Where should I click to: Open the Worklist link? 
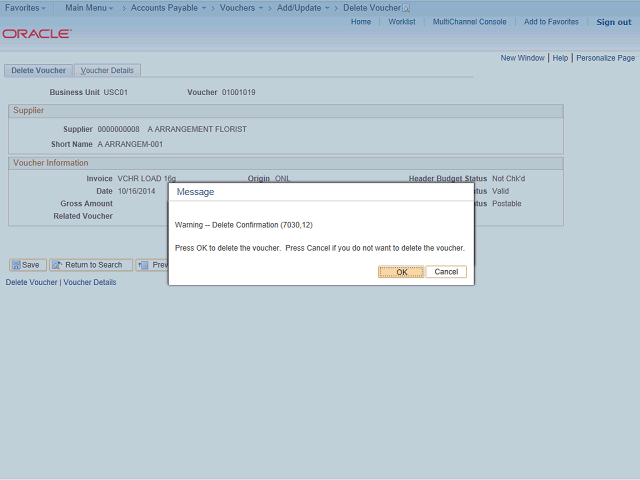point(402,22)
